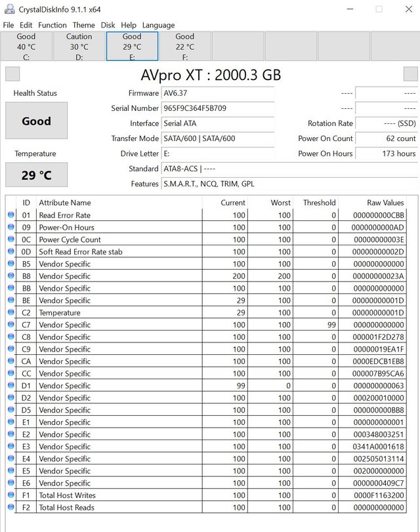This screenshot has height=532, width=420.
Task: Click the blue status icon for attribute BB
Action: [11, 288]
